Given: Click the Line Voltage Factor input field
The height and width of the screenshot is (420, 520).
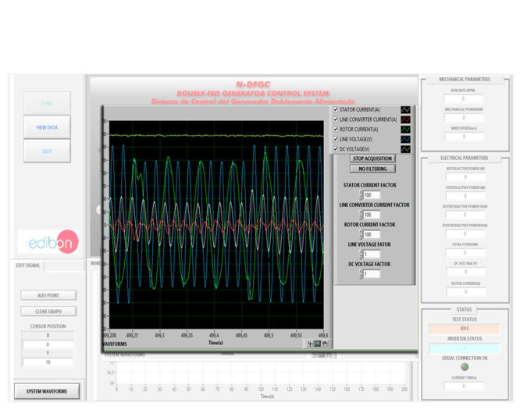Looking at the screenshot, I should [371, 254].
